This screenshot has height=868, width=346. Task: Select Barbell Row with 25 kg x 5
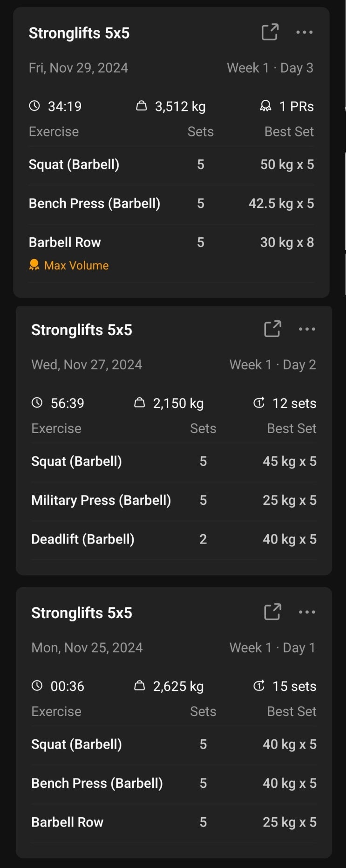173,822
